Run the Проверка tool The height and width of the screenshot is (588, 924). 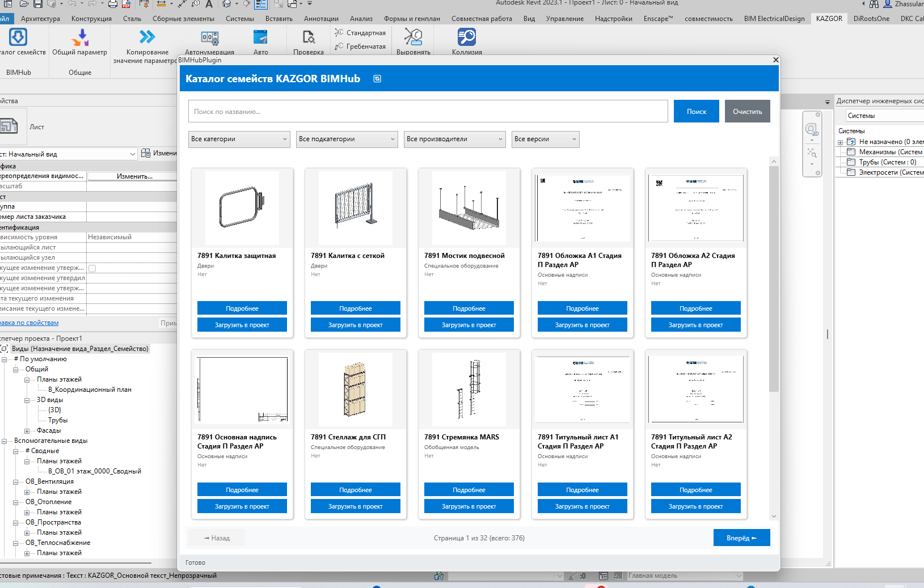[x=309, y=37]
